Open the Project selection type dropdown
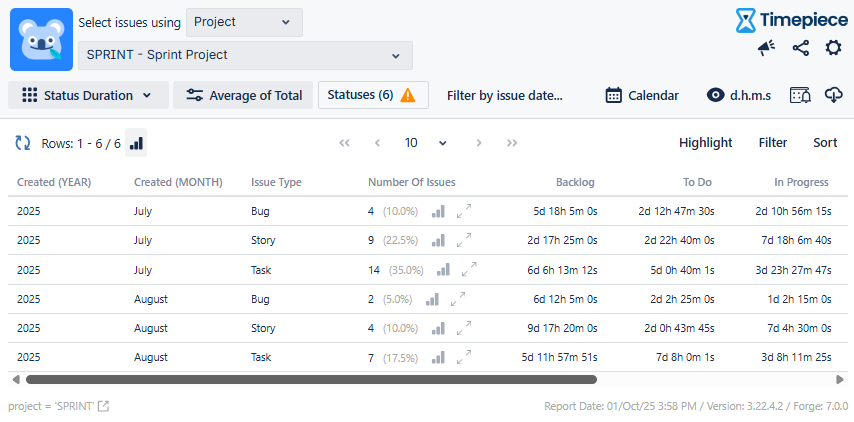854x422 pixels. pyautogui.click(x=244, y=22)
